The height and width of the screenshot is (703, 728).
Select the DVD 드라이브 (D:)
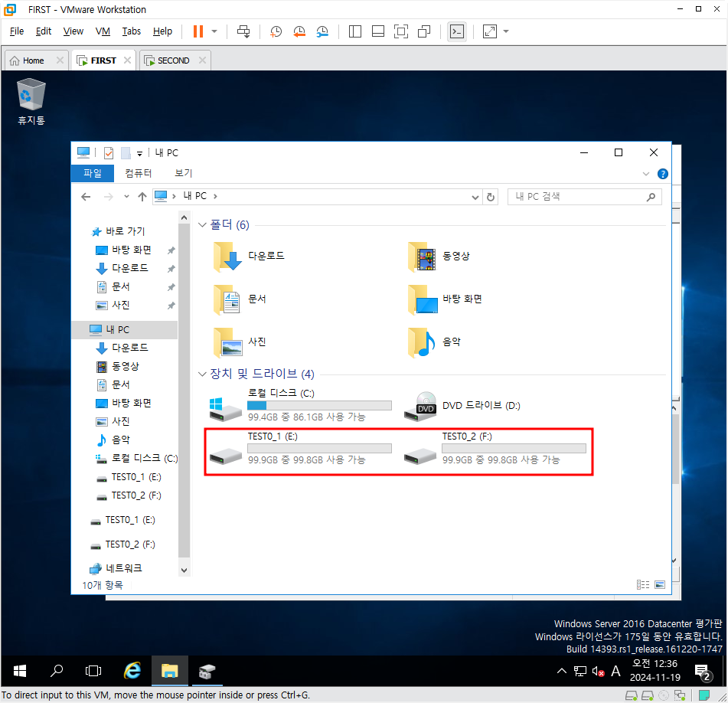pos(462,406)
